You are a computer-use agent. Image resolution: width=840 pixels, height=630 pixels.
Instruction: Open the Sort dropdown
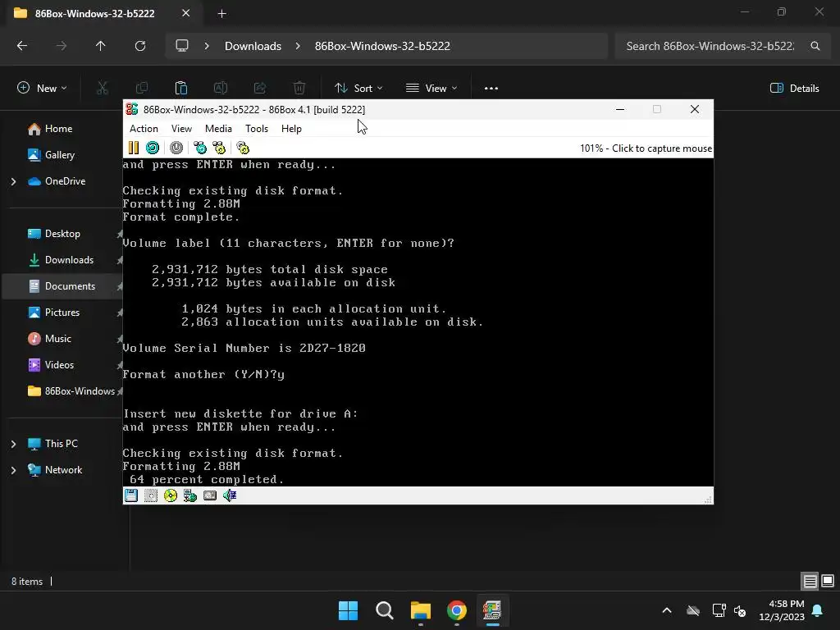358,89
